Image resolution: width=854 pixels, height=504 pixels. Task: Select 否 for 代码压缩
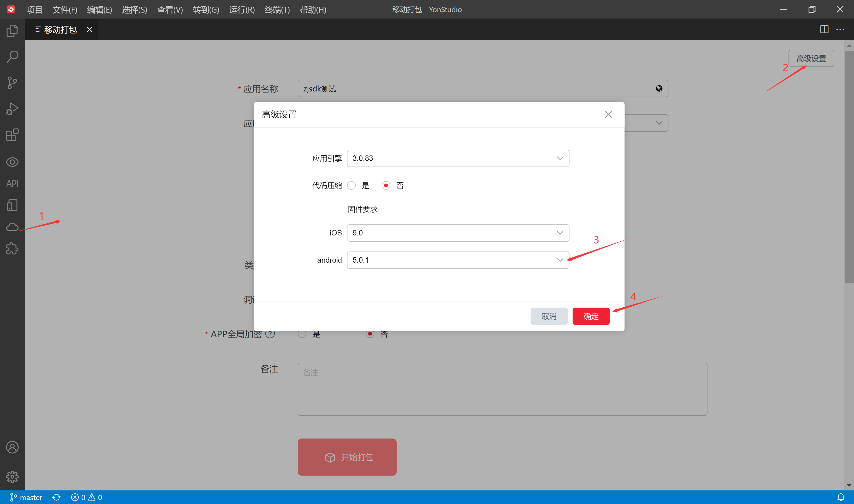click(x=386, y=186)
